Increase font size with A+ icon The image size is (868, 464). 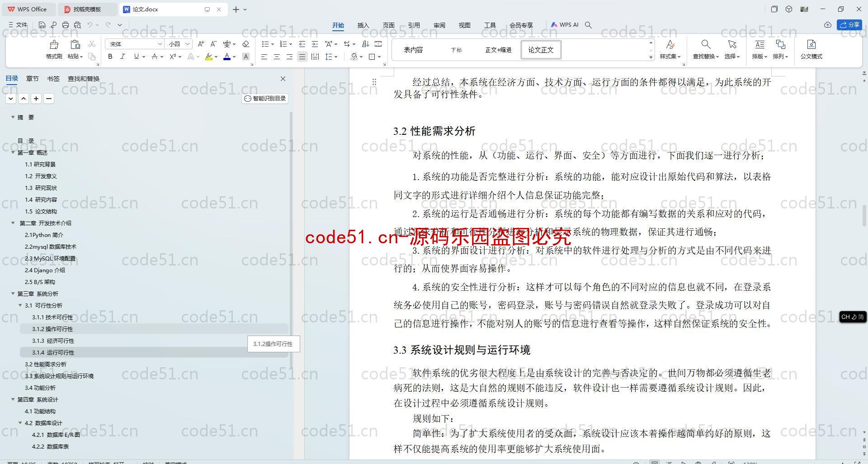(x=201, y=44)
